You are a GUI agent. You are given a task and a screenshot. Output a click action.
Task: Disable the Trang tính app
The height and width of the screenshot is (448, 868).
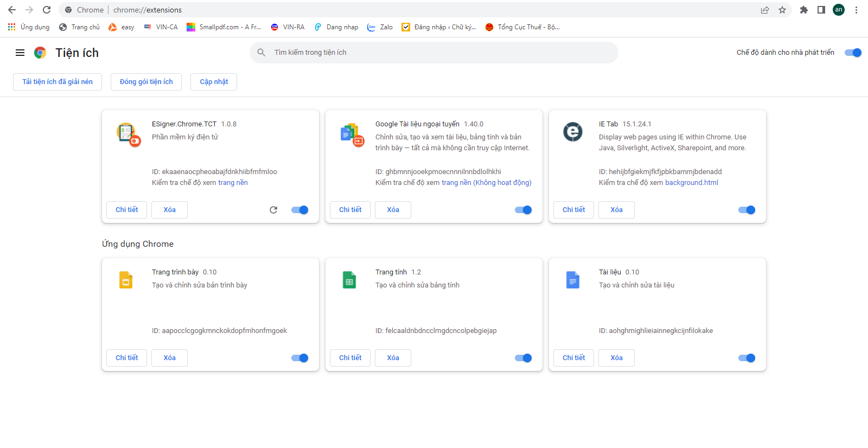[x=523, y=358]
